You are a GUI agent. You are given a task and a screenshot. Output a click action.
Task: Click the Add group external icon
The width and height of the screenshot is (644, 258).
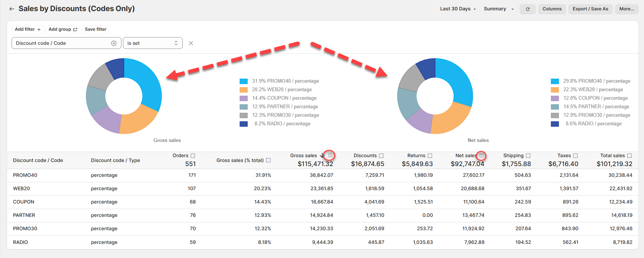(75, 30)
